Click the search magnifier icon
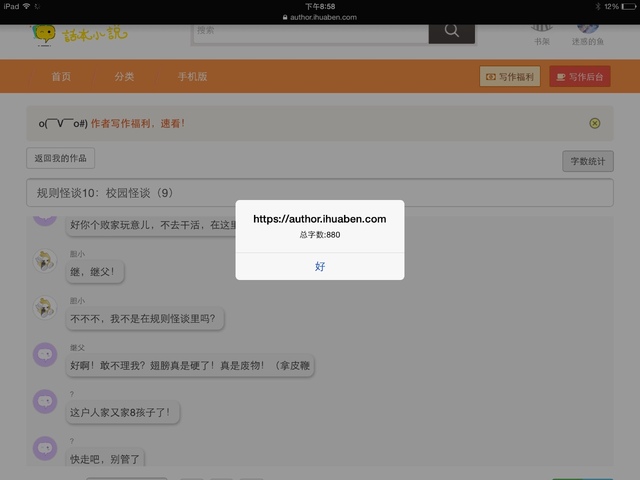The height and width of the screenshot is (480, 640). coord(451,31)
